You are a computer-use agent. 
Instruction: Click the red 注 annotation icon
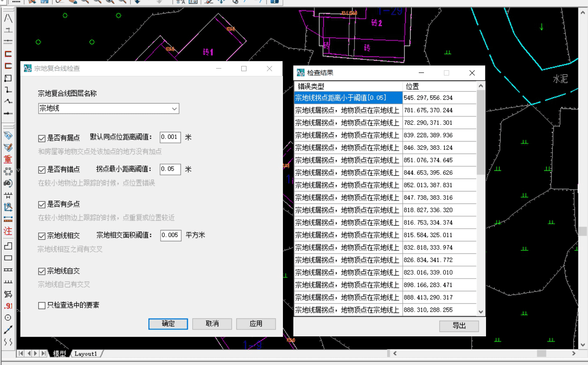click(x=8, y=231)
